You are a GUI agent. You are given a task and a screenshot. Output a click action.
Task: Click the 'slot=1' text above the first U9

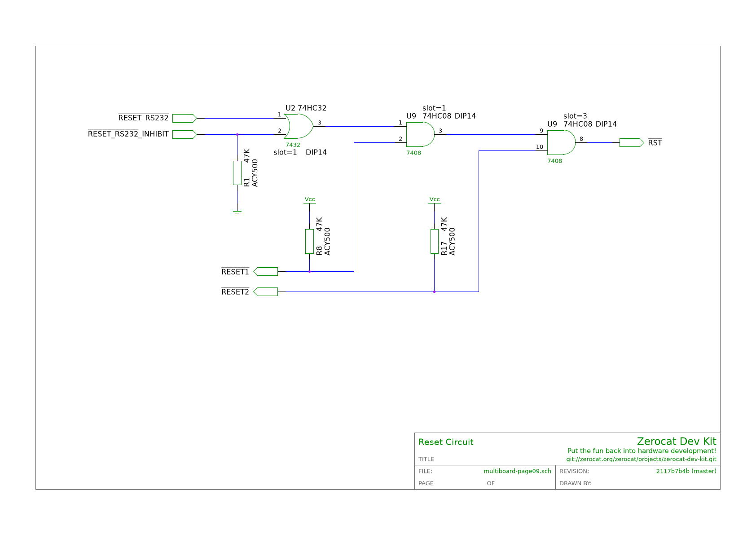434,108
